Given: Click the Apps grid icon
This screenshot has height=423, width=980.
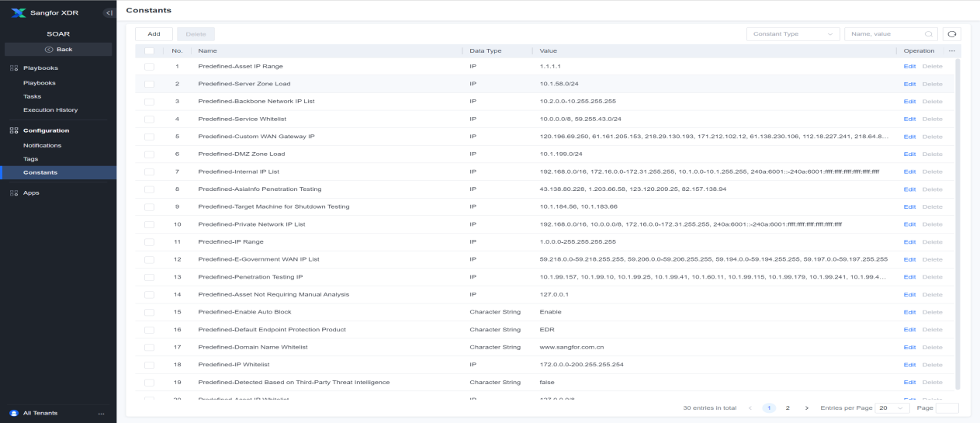Looking at the screenshot, I should [14, 192].
